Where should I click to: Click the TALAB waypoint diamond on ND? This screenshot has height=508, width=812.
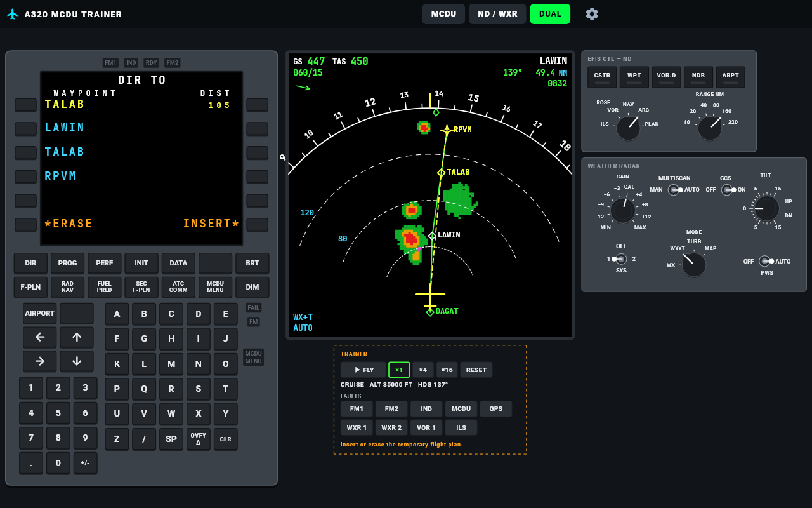pos(442,172)
